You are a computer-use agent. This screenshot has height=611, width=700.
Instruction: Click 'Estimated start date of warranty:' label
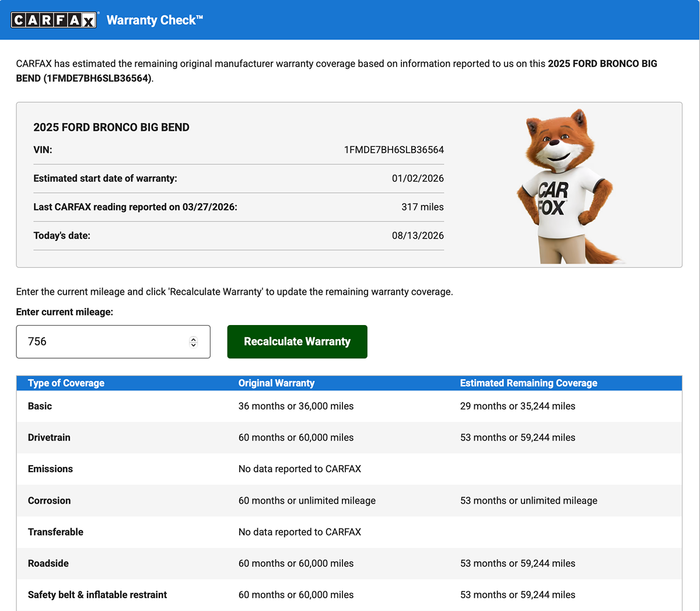pos(105,179)
